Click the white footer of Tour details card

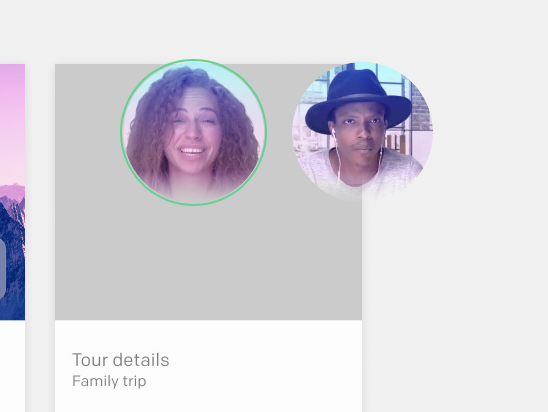pos(208,366)
